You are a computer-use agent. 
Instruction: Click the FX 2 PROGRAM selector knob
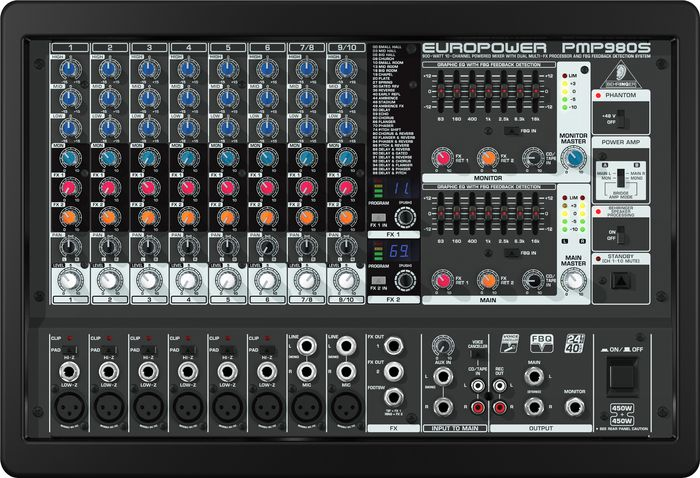click(x=405, y=280)
